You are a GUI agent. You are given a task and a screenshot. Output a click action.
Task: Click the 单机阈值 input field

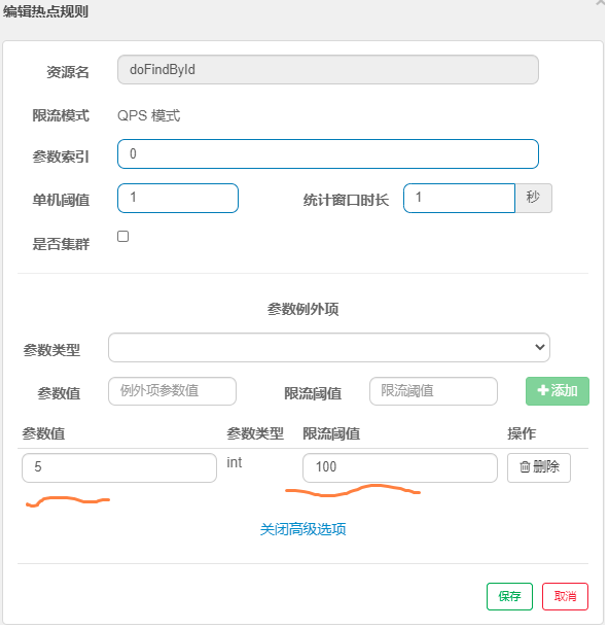(178, 198)
